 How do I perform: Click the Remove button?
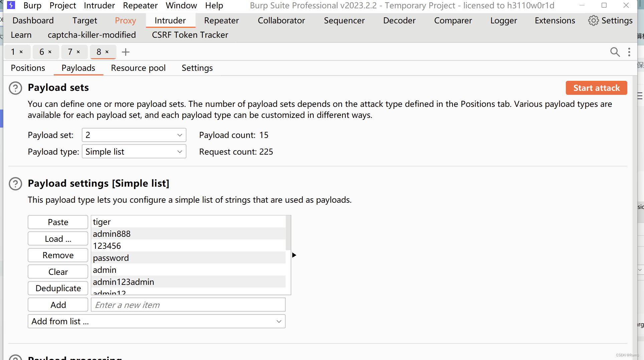coord(58,255)
